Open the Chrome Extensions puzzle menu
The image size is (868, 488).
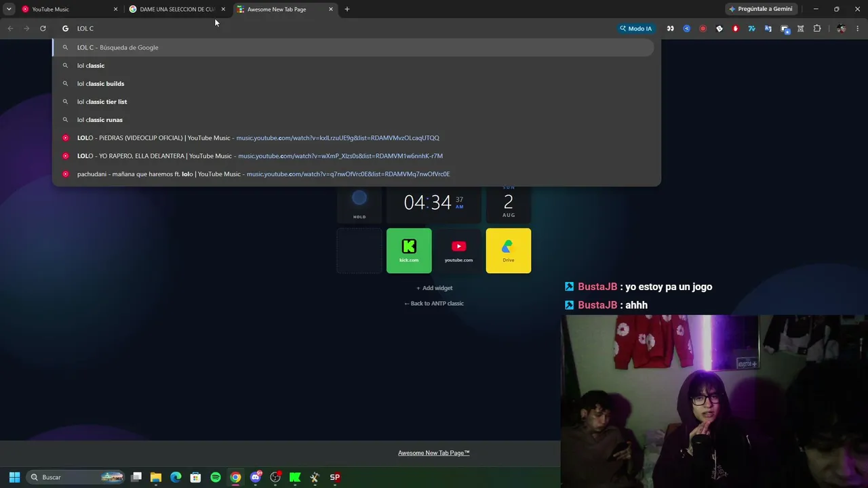pyautogui.click(x=817, y=28)
